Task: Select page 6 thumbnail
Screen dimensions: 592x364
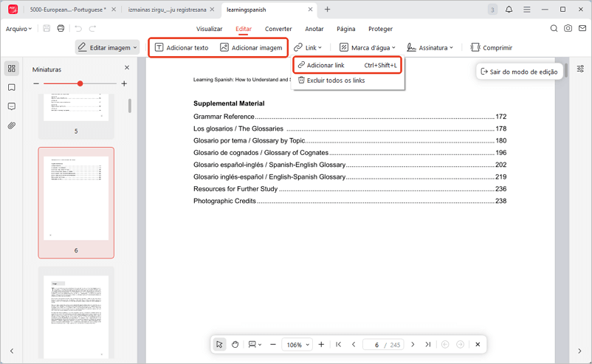Action: coord(76,203)
